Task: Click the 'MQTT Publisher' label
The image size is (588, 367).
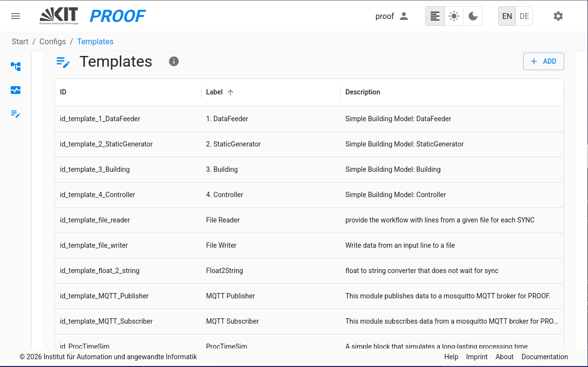Action: (x=230, y=296)
